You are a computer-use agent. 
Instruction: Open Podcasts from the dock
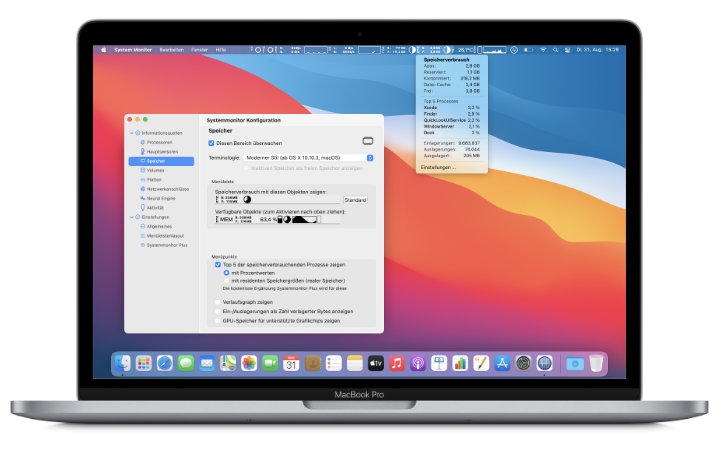[418, 364]
